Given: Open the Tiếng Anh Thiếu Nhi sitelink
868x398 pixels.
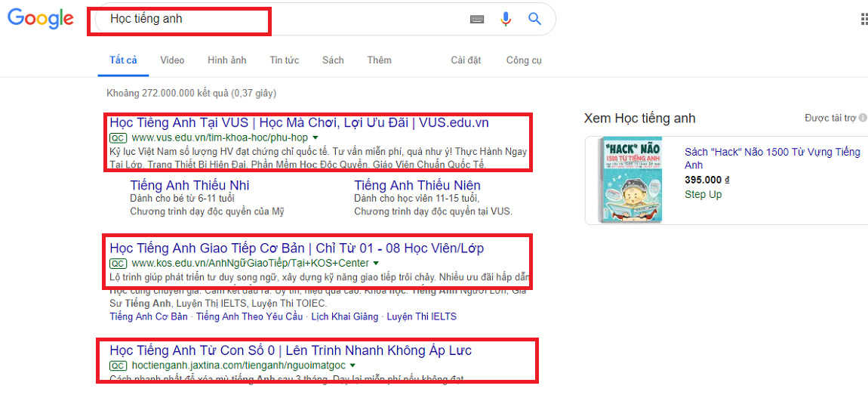Looking at the screenshot, I should click(x=190, y=185).
